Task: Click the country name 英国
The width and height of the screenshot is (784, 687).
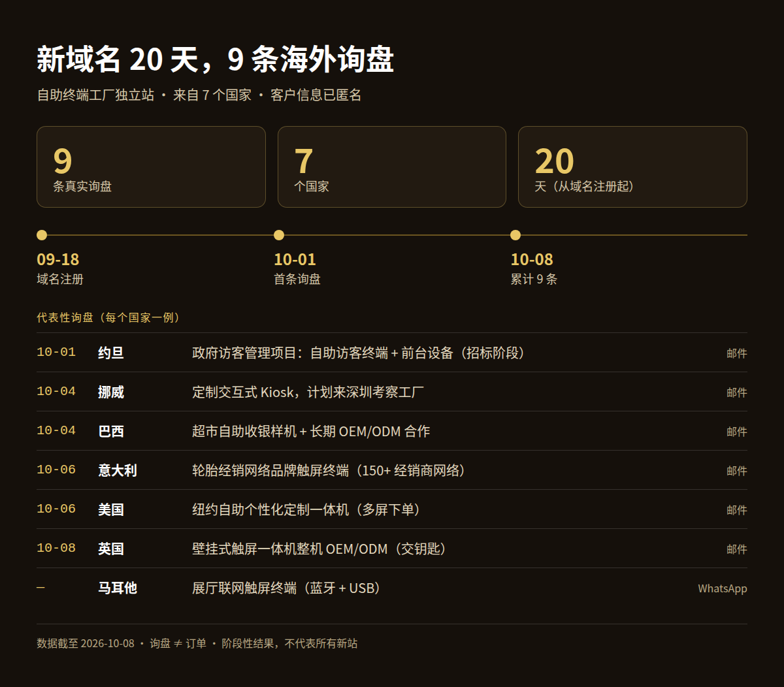Action: [x=111, y=549]
